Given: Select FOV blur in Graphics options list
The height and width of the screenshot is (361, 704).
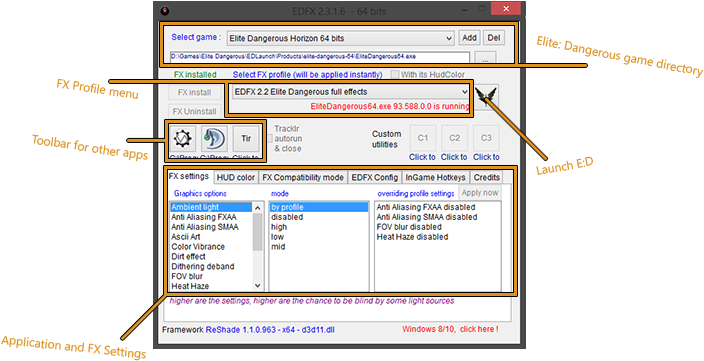Looking at the screenshot, I should click(x=211, y=277).
